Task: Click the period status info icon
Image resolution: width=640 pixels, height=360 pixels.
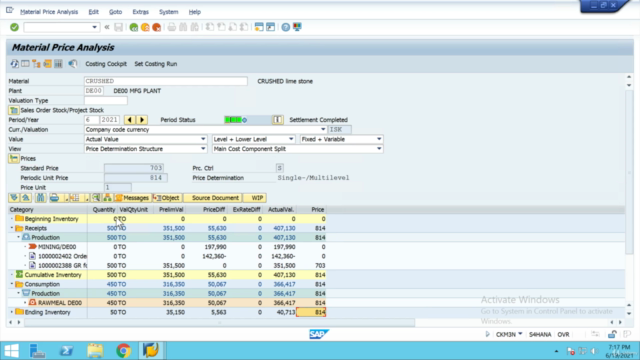Action: pos(278,120)
